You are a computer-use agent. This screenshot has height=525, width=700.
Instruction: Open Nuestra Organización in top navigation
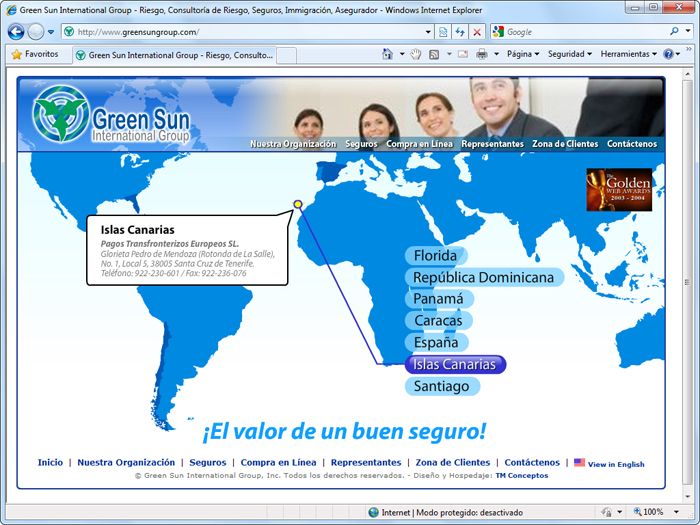pyautogui.click(x=293, y=144)
